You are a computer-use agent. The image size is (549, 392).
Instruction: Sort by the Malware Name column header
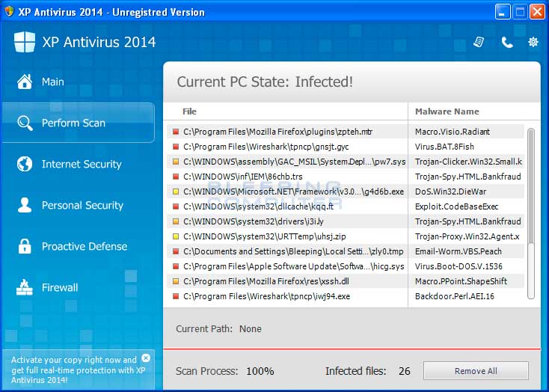click(x=447, y=111)
